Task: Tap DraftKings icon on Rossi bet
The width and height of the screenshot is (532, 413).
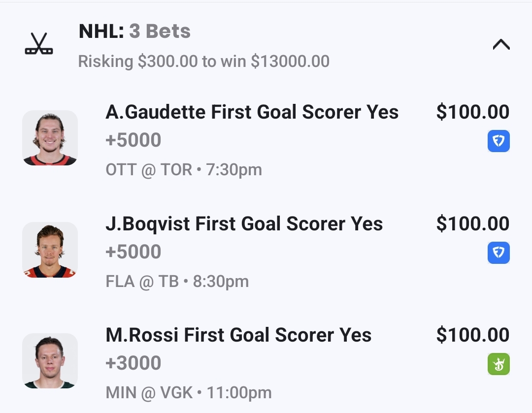Action: [499, 365]
